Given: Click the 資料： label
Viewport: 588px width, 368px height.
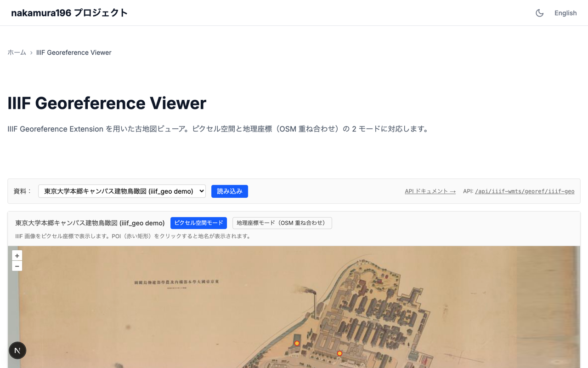Looking at the screenshot, I should (x=23, y=191).
